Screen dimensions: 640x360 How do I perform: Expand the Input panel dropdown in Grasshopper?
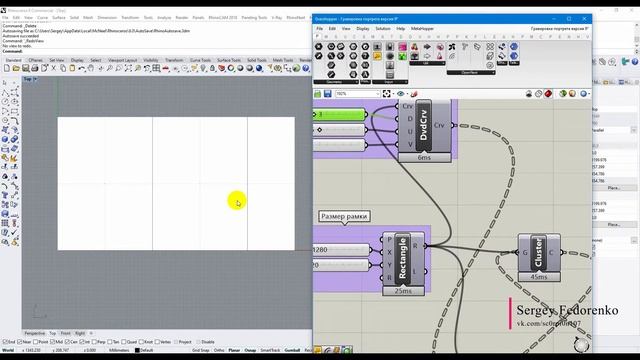(406, 82)
